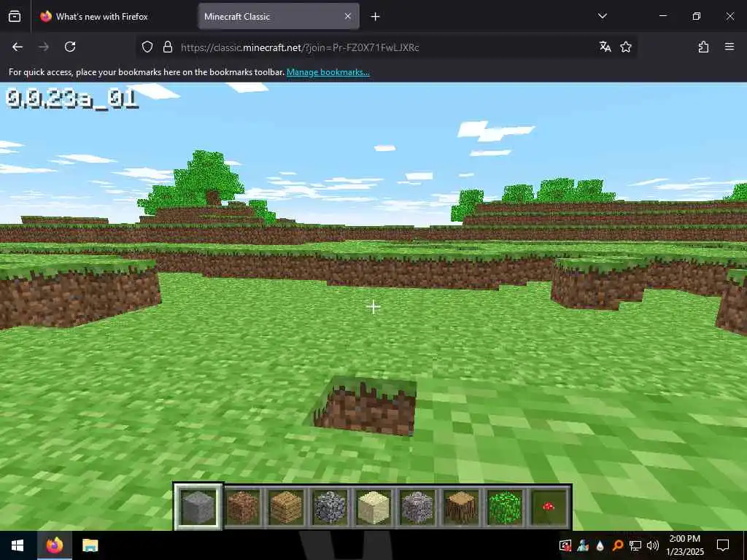
Task: Select the wood log block in hotbar
Action: (461, 507)
